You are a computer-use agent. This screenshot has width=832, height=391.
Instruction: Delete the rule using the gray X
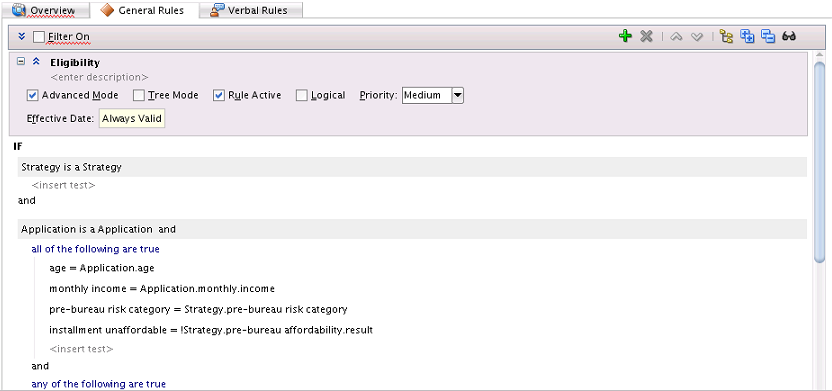tap(646, 37)
